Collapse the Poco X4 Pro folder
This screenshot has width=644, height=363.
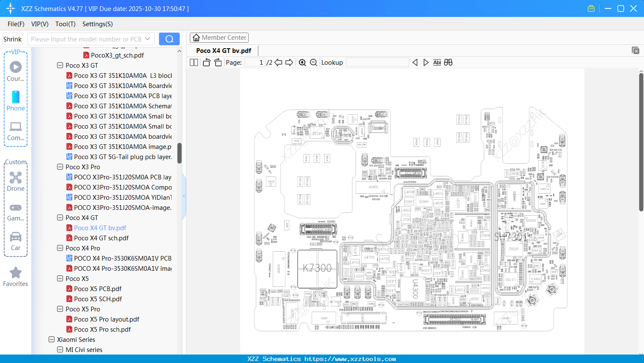60,248
